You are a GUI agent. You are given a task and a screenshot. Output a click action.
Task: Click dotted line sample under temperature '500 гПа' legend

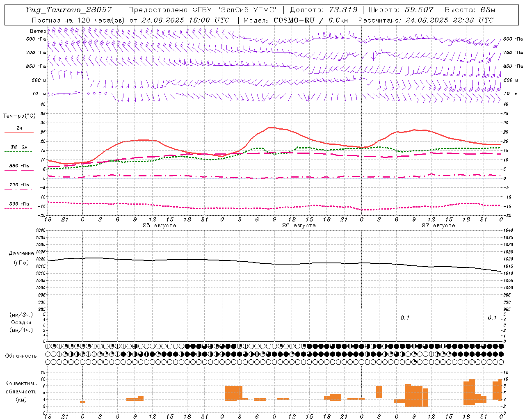tap(18, 208)
